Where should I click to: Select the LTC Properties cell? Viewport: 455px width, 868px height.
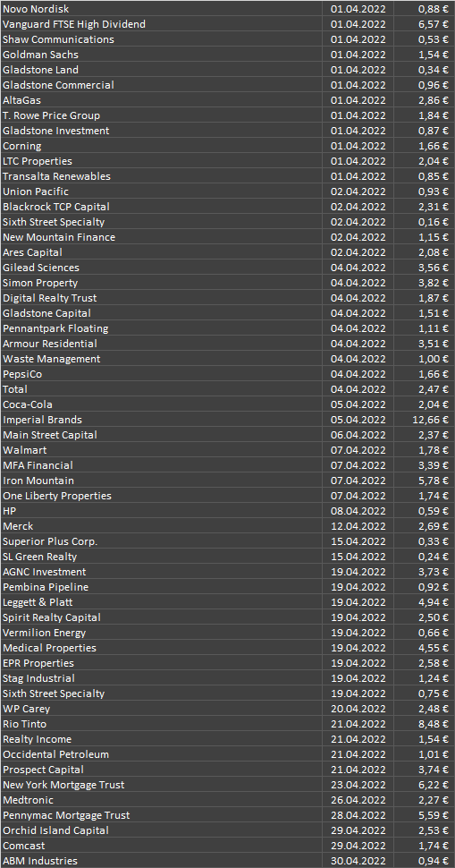point(162,161)
